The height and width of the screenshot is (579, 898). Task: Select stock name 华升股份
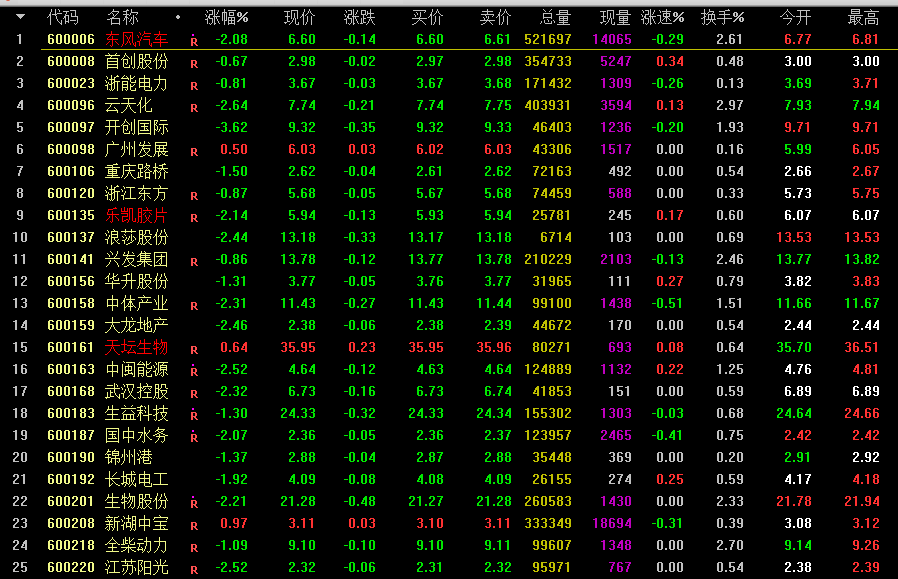(x=136, y=281)
